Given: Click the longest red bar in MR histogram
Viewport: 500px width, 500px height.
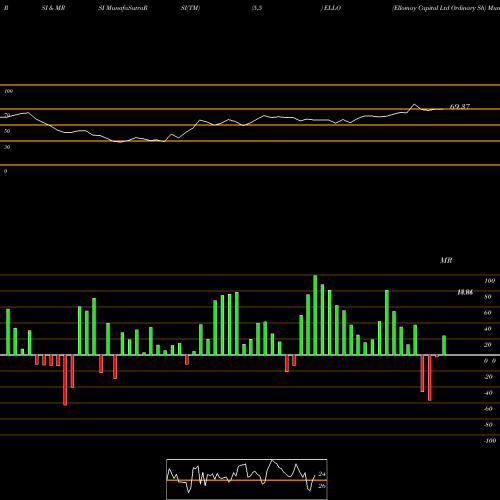Looking at the screenshot, I should tap(65, 380).
